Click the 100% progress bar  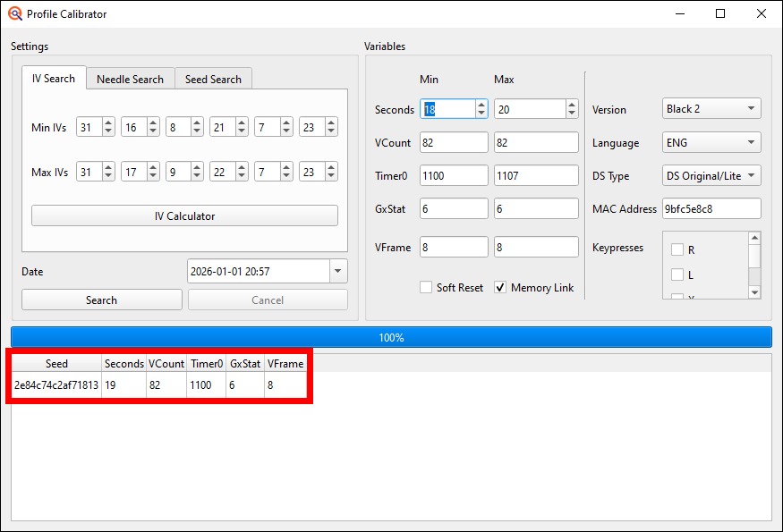click(391, 336)
